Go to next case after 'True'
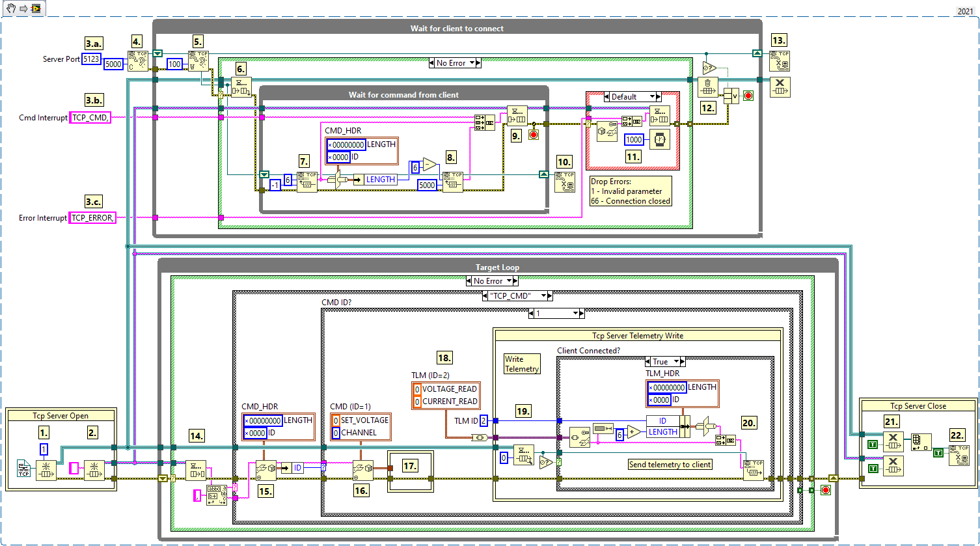Screen dimensions: 980x546 (681, 362)
